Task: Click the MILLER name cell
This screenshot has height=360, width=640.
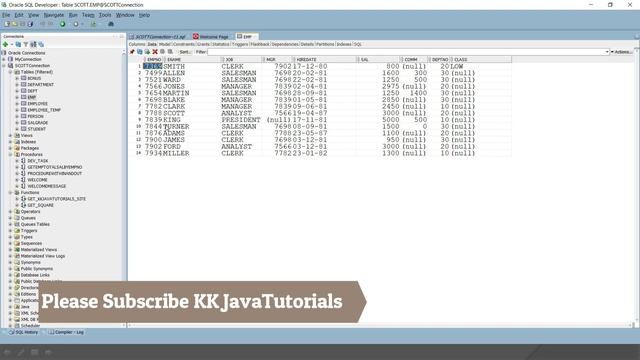Action: point(176,153)
